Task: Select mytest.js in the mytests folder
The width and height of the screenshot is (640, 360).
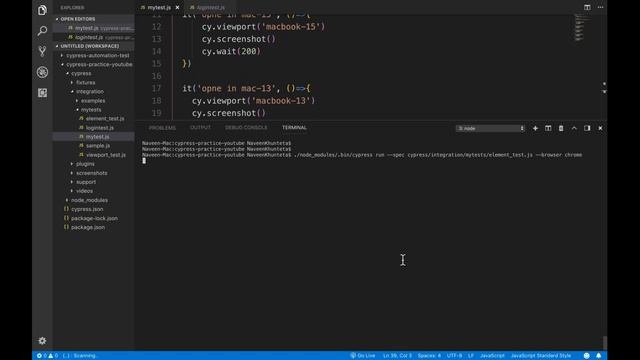Action: coord(94,137)
